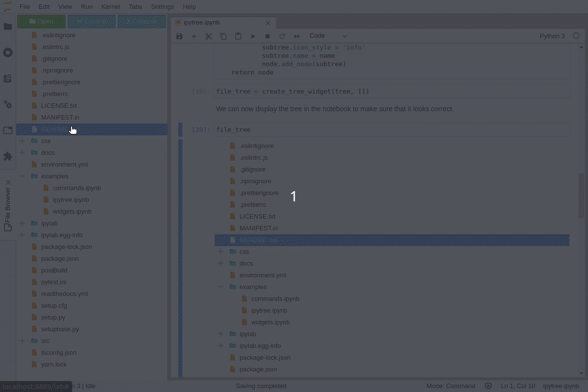Image resolution: width=588 pixels, height=392 pixels.
Task: Click the notebook icon on ipytree.ipynb tab
Action: click(x=178, y=23)
